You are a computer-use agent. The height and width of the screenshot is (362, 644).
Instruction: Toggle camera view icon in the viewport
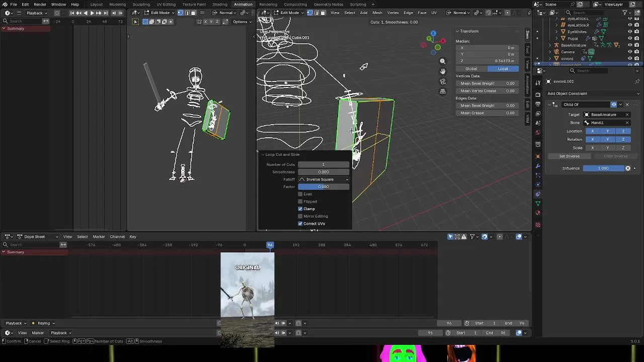click(443, 81)
